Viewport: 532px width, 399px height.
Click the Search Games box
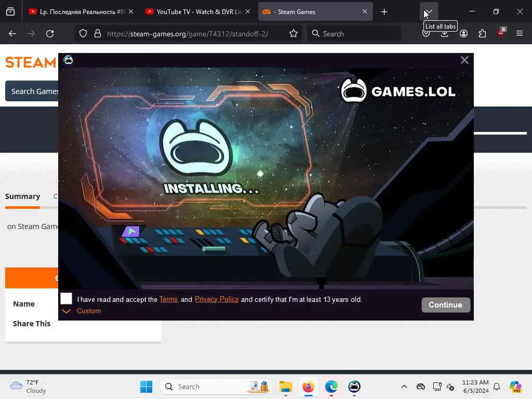click(32, 91)
